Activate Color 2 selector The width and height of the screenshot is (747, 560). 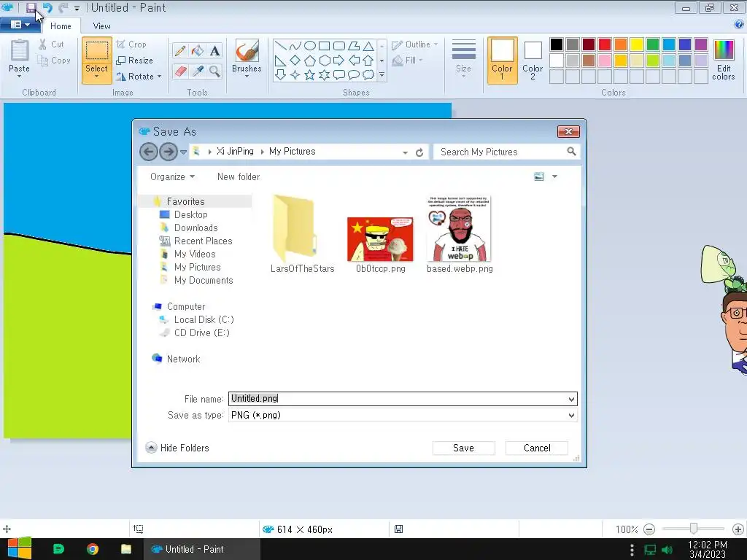(x=533, y=61)
